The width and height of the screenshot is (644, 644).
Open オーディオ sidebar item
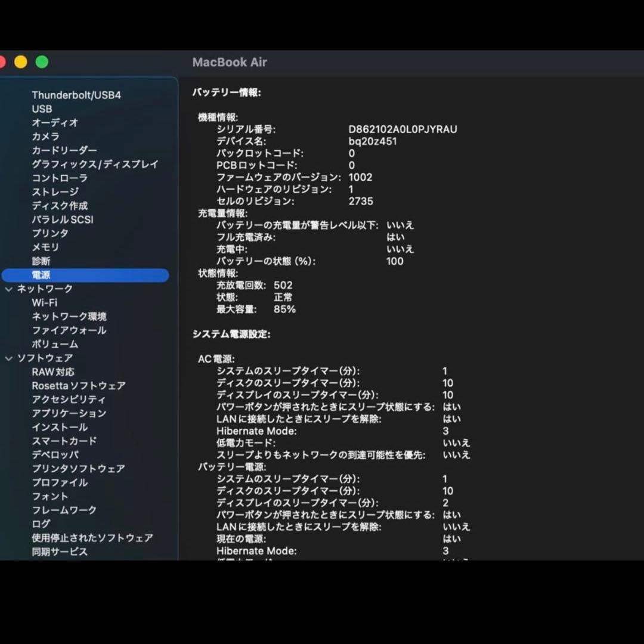pyautogui.click(x=55, y=123)
